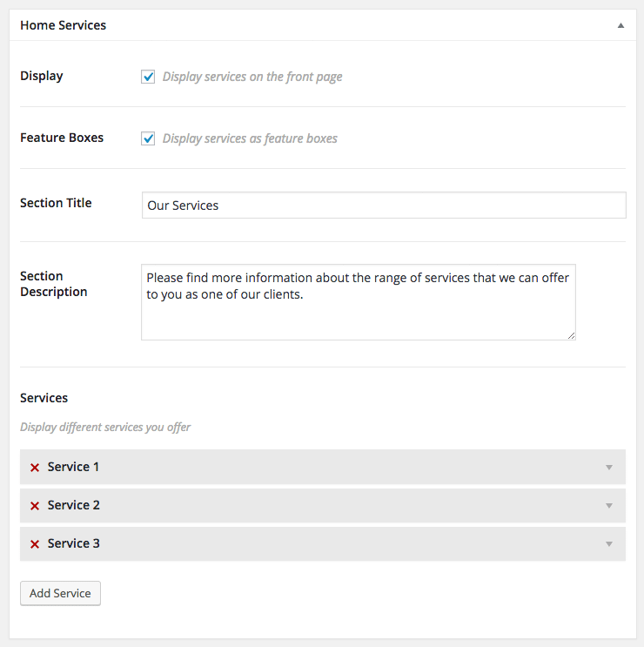This screenshot has width=644, height=647.
Task: Expand Service 3 dropdown arrow
Action: pos(609,544)
